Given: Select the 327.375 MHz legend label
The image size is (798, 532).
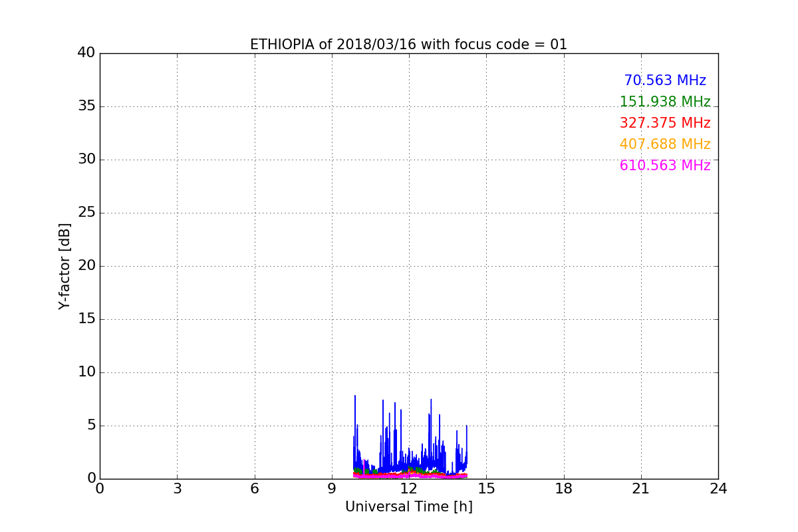Looking at the screenshot, I should pos(665,123).
